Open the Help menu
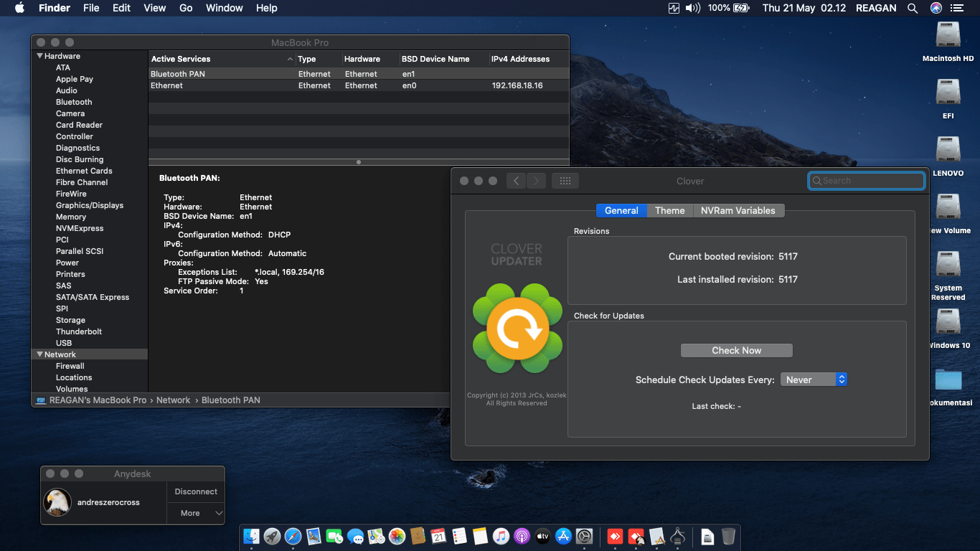The width and height of the screenshot is (980, 551). point(267,8)
